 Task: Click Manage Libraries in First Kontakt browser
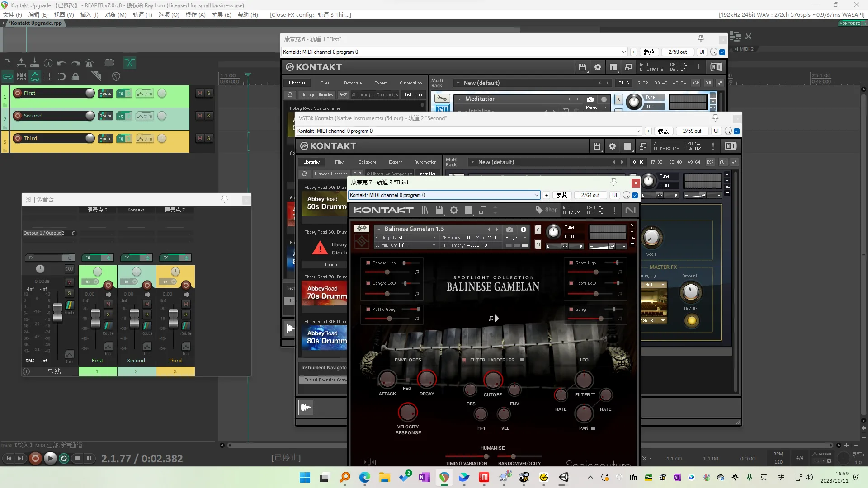(316, 95)
